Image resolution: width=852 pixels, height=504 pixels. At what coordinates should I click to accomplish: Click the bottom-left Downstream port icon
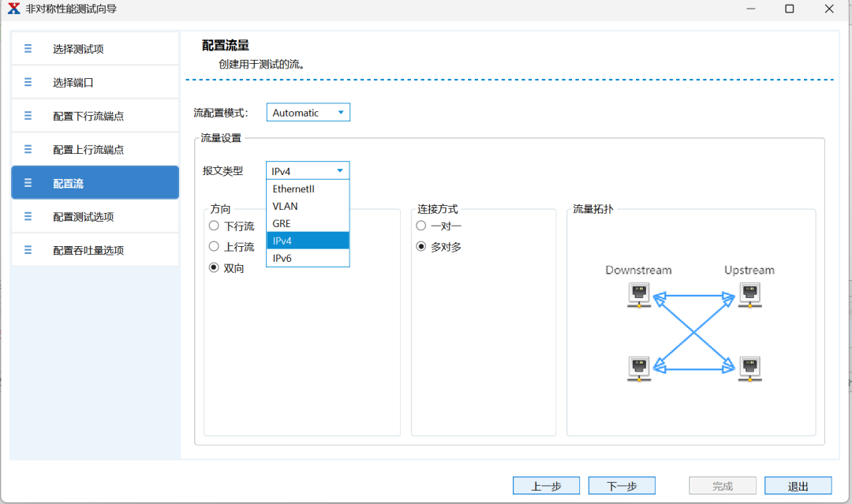[638, 368]
